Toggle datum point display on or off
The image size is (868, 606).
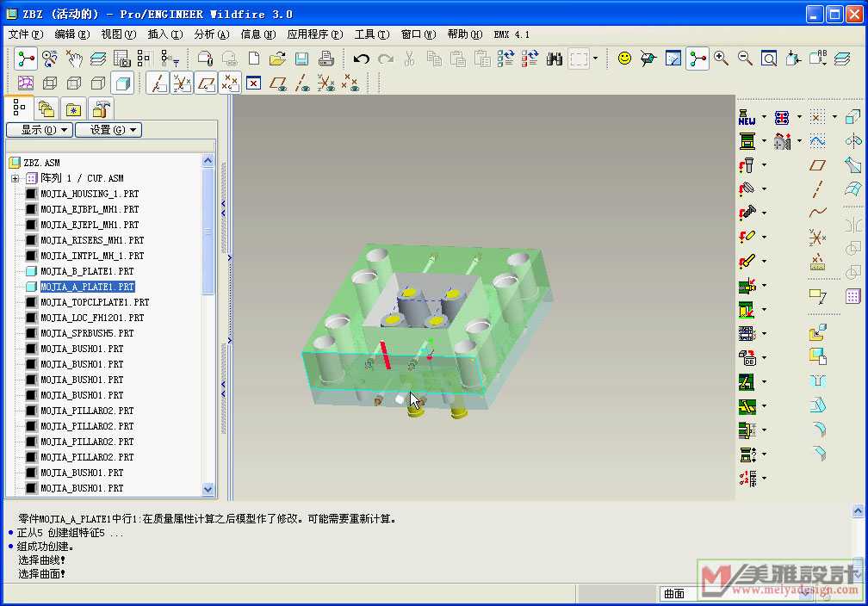coord(230,83)
